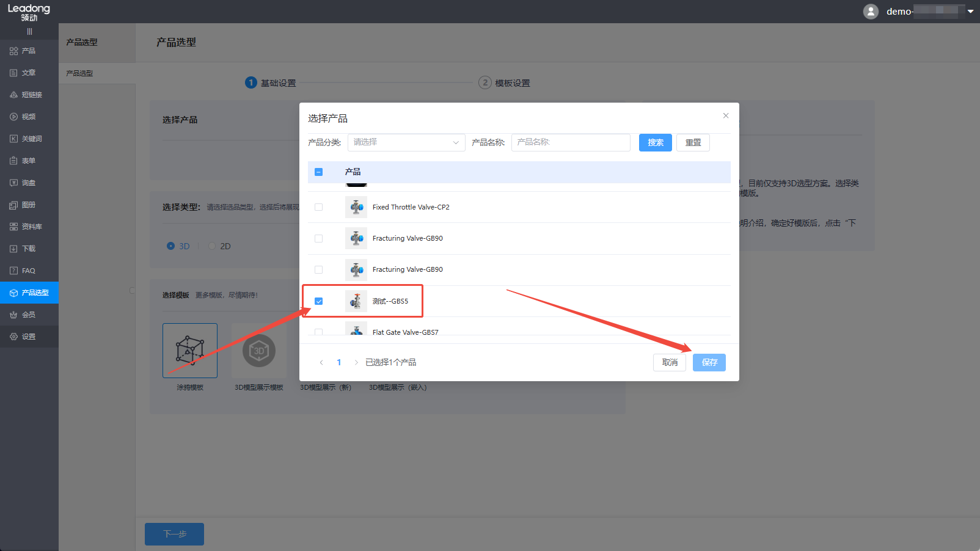Click the FAQ sidebar icon
The height and width of the screenshot is (551, 980).
[x=13, y=271]
